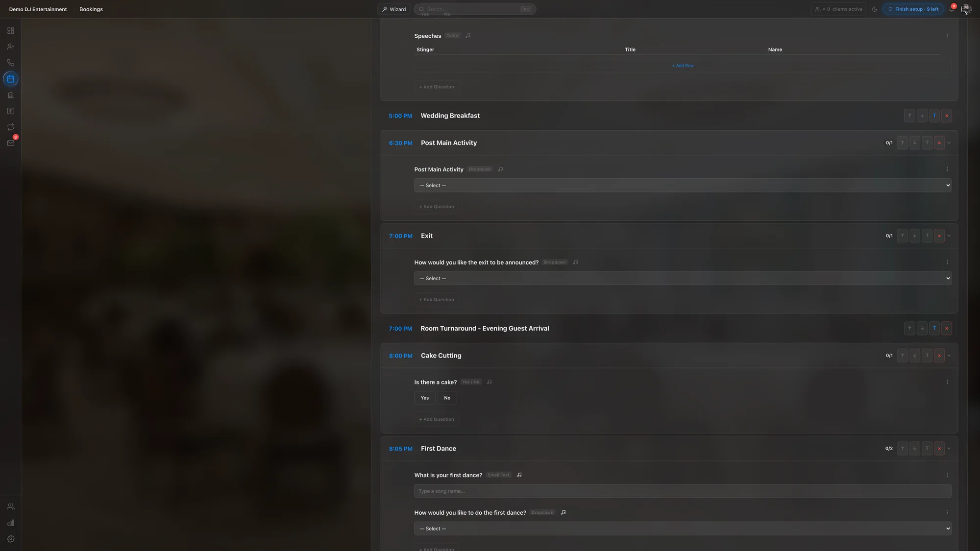
Task: Click the Wizard button in top bar
Action: [394, 9]
